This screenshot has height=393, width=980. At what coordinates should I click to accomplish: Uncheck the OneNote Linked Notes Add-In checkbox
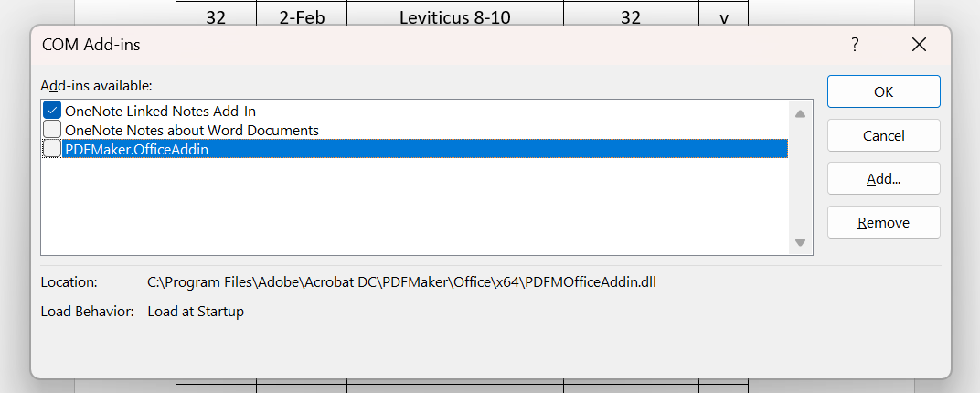pos(53,112)
